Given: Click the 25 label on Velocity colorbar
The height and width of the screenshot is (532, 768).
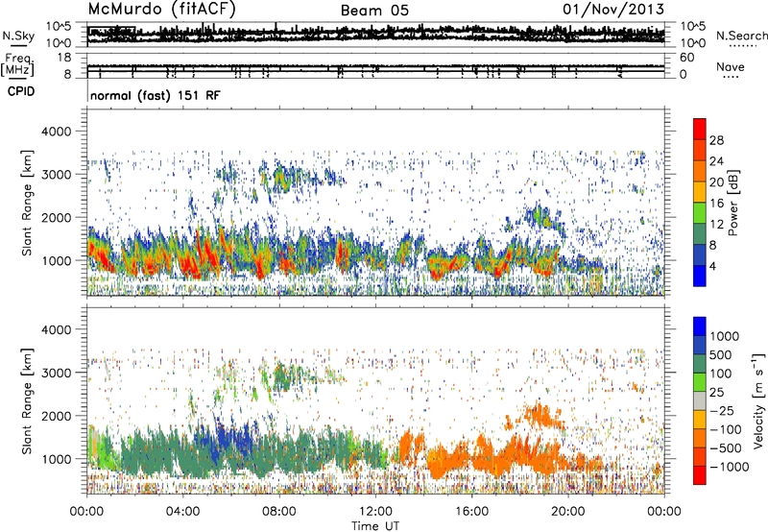Looking at the screenshot, I should (x=716, y=393).
